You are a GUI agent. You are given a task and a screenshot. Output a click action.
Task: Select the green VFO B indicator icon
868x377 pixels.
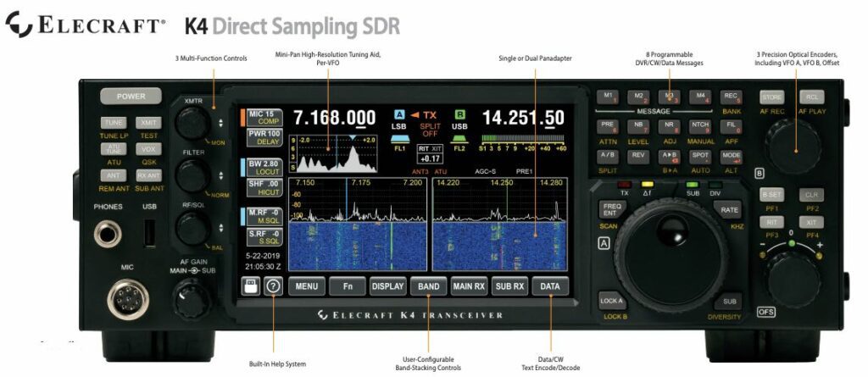[459, 115]
